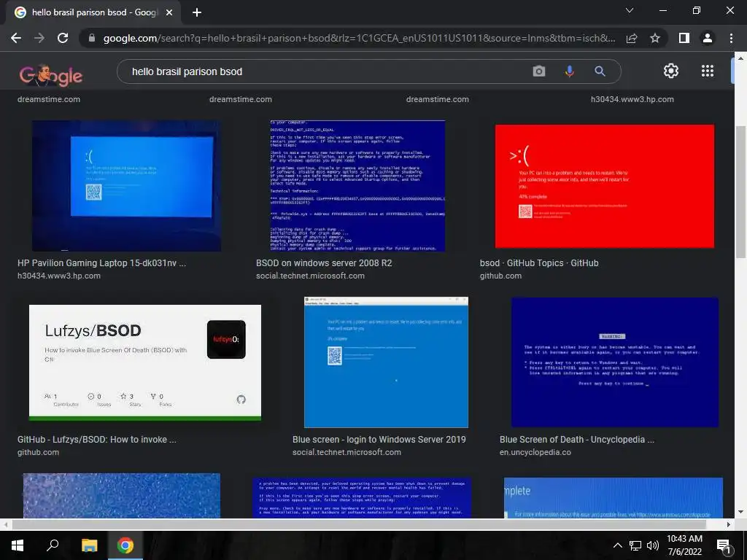Click the address bar URL
The width and height of the screenshot is (747, 560).
click(359, 38)
